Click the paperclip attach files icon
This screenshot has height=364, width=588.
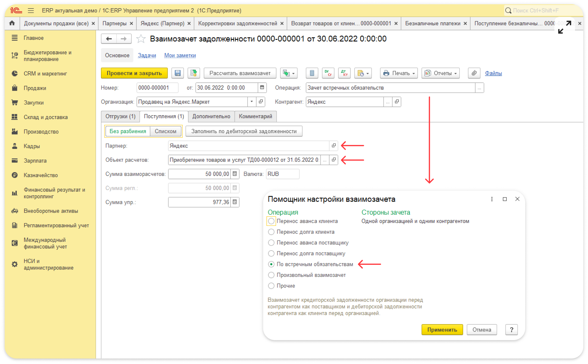point(474,73)
